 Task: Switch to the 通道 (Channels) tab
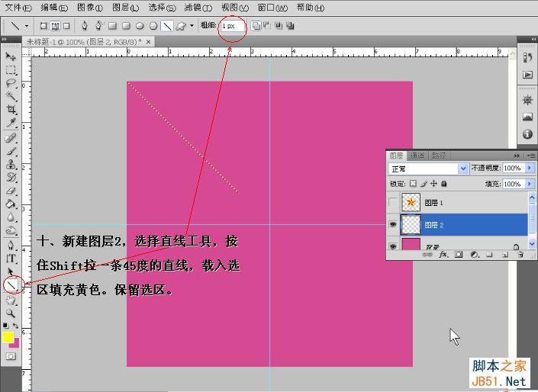(x=417, y=156)
